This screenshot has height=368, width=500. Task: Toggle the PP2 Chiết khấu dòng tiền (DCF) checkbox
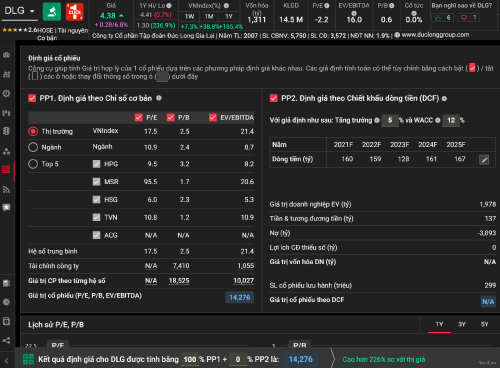pos(274,98)
